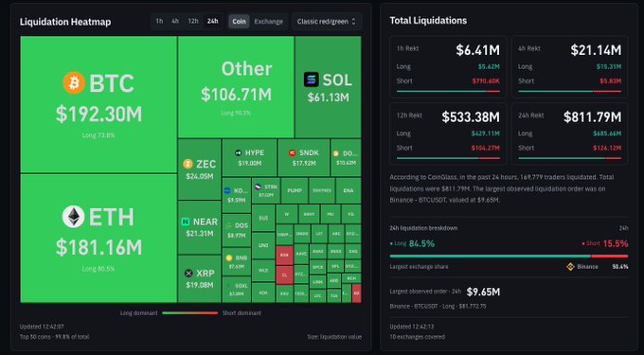
Task: Switch heatmap to 12h timeframe
Action: [x=193, y=22]
